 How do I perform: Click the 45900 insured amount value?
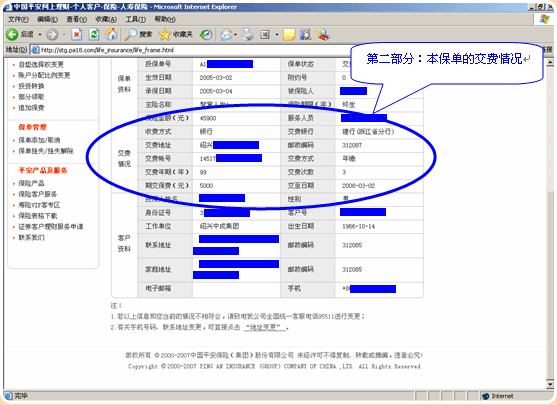(x=208, y=118)
